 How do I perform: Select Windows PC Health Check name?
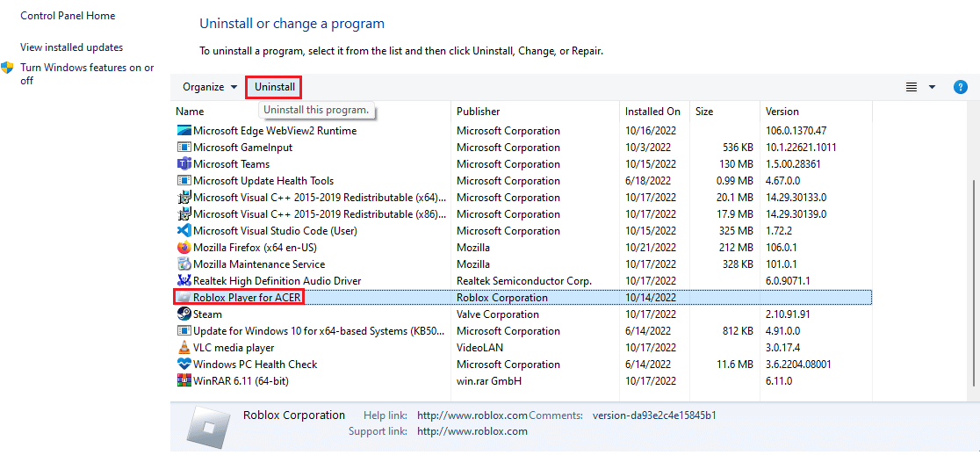pos(255,365)
